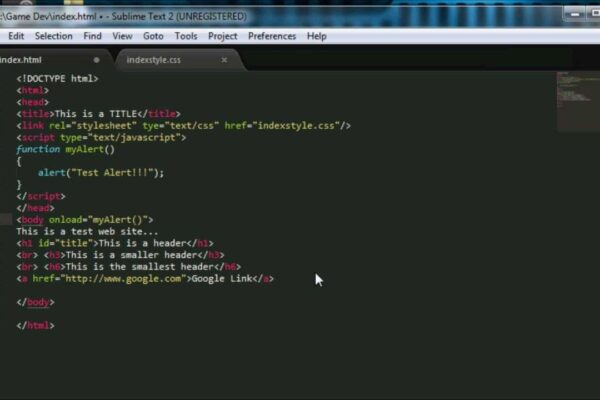This screenshot has height=400, width=600.
Task: Click the minimap code preview
Action: (577, 101)
